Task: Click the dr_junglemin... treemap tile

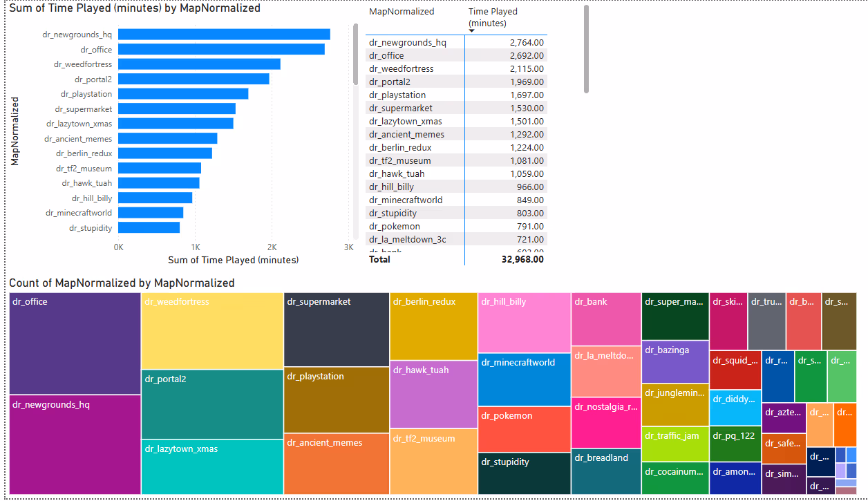Action: tap(675, 405)
